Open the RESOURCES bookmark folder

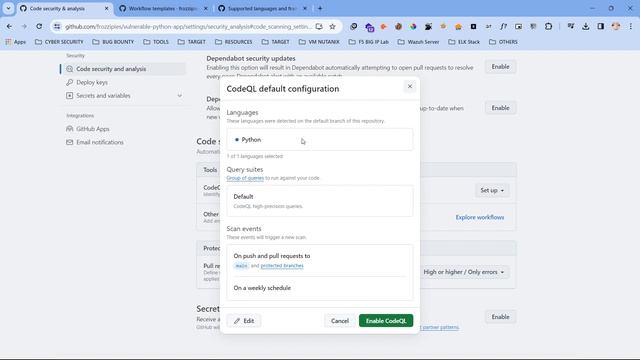click(233, 42)
